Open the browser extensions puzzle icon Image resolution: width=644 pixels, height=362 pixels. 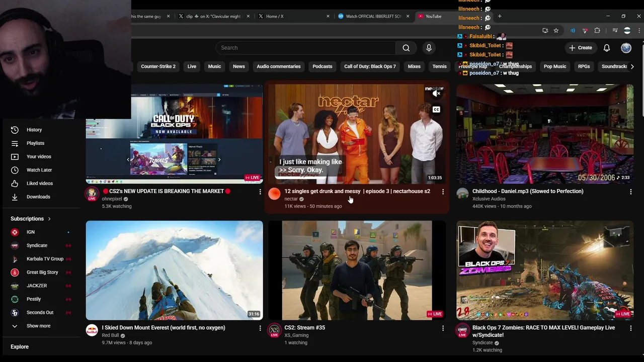coord(597,31)
